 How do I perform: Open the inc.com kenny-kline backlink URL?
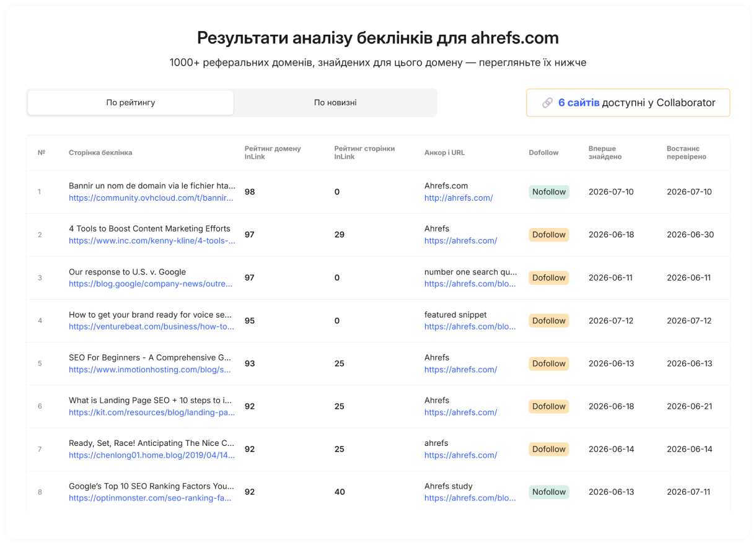click(152, 241)
